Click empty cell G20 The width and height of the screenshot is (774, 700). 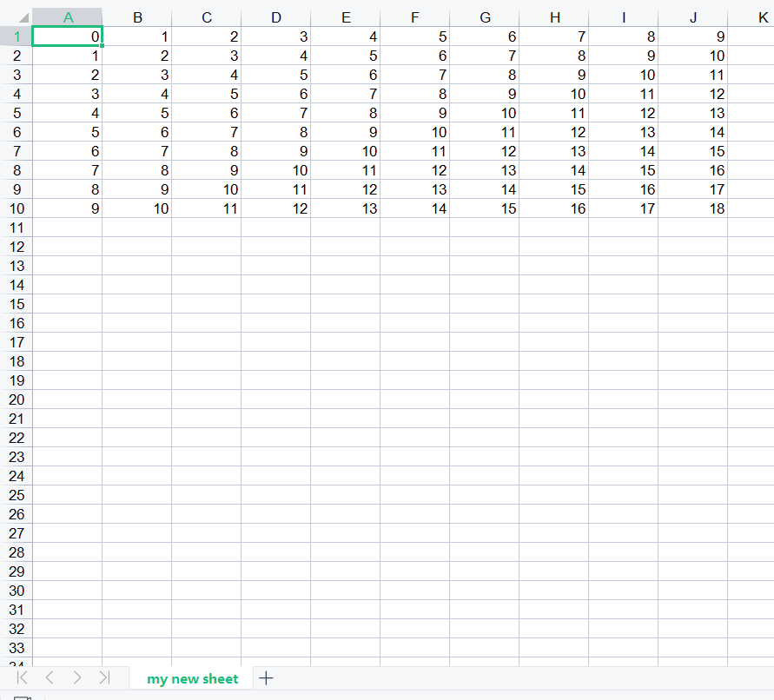(485, 400)
